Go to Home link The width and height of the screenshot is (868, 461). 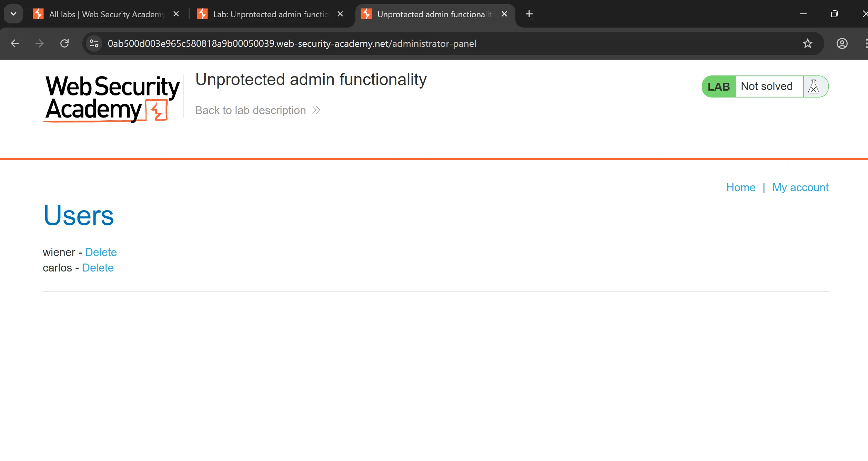740,187
